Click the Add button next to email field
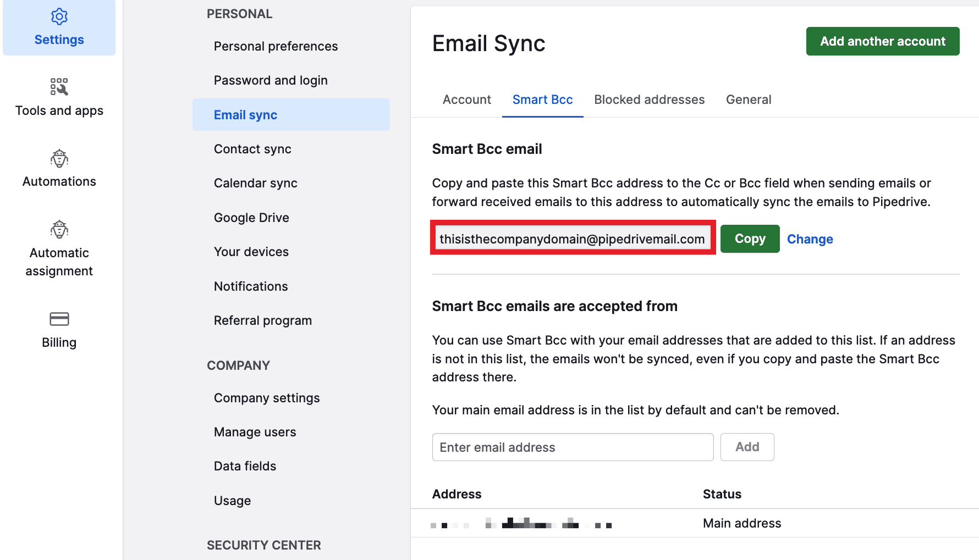This screenshot has width=979, height=560. (747, 447)
